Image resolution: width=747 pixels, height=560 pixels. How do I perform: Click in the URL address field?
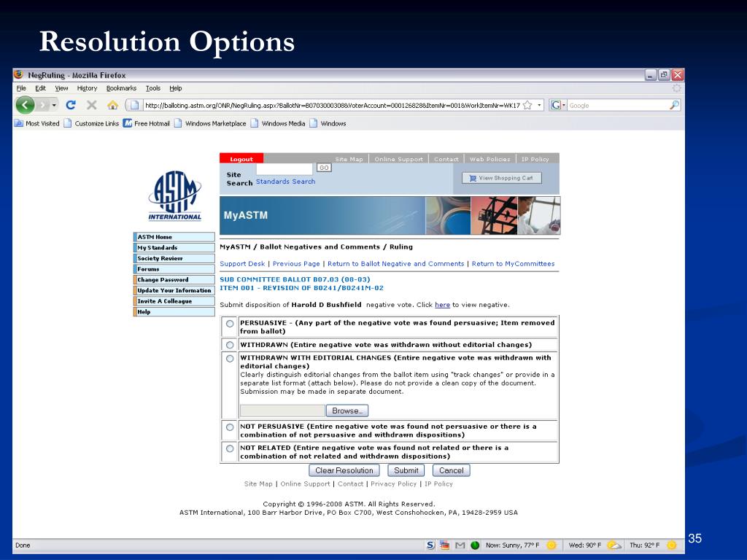(x=332, y=105)
